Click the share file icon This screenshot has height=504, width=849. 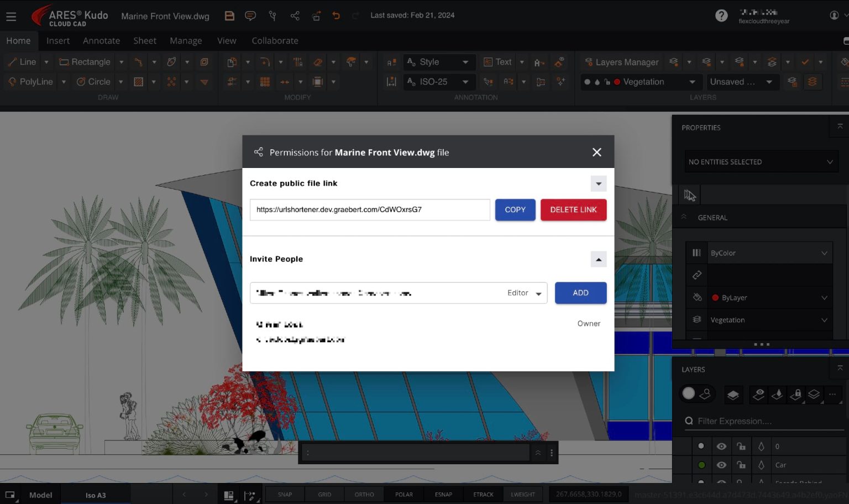click(295, 15)
